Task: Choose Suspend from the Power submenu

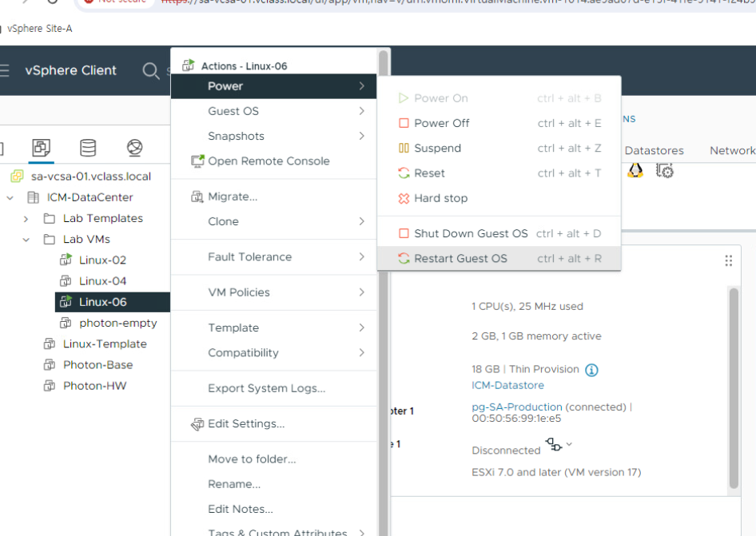Action: click(x=499, y=149)
